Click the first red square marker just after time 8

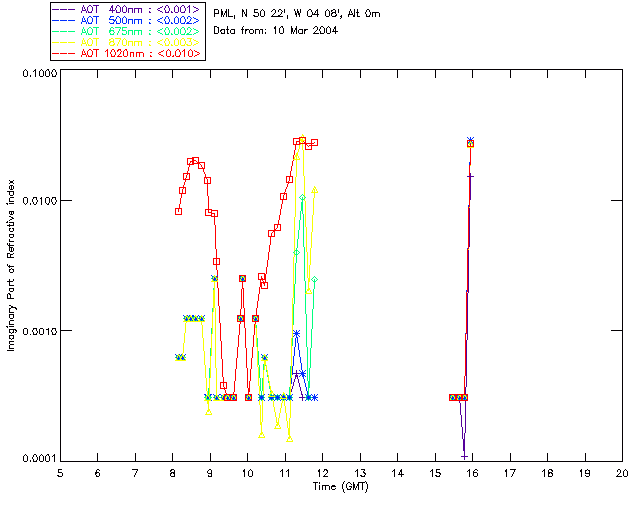[x=178, y=211]
